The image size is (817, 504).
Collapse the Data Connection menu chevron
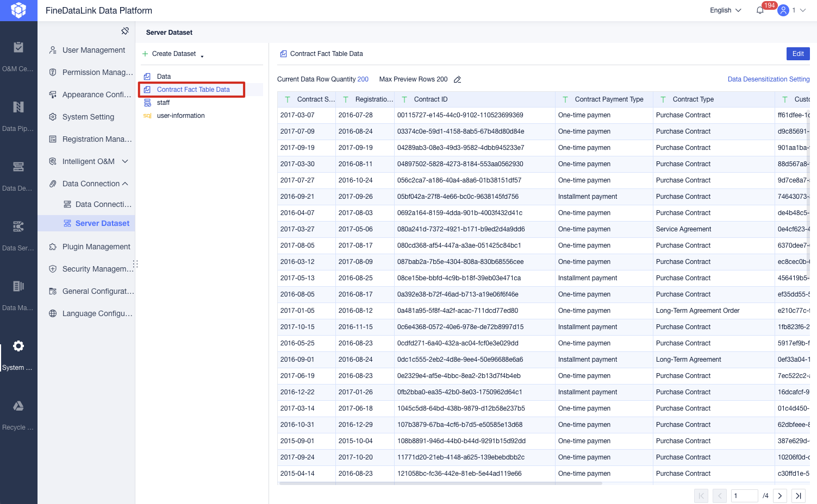(125, 184)
